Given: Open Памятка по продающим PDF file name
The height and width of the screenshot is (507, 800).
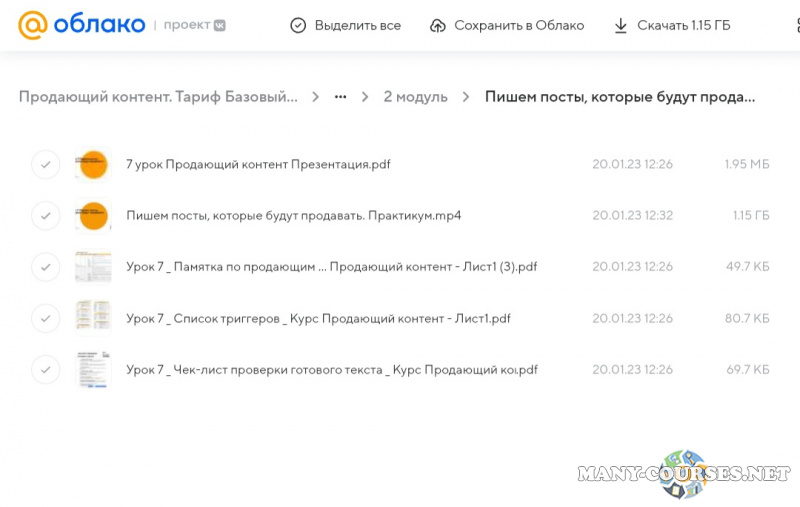Looking at the screenshot, I should coord(331,267).
